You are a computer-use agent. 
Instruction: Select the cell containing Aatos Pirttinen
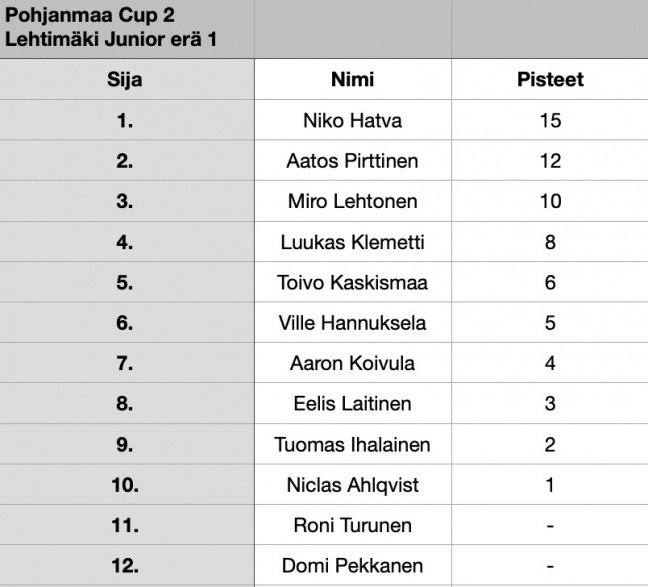click(353, 160)
